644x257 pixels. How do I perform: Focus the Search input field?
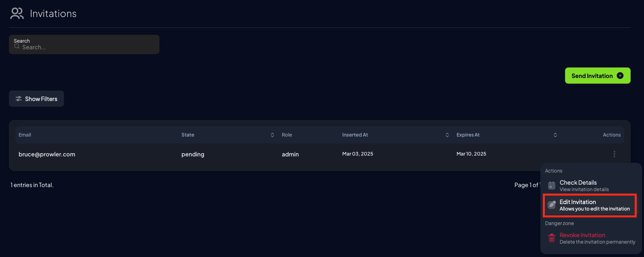[x=84, y=44]
